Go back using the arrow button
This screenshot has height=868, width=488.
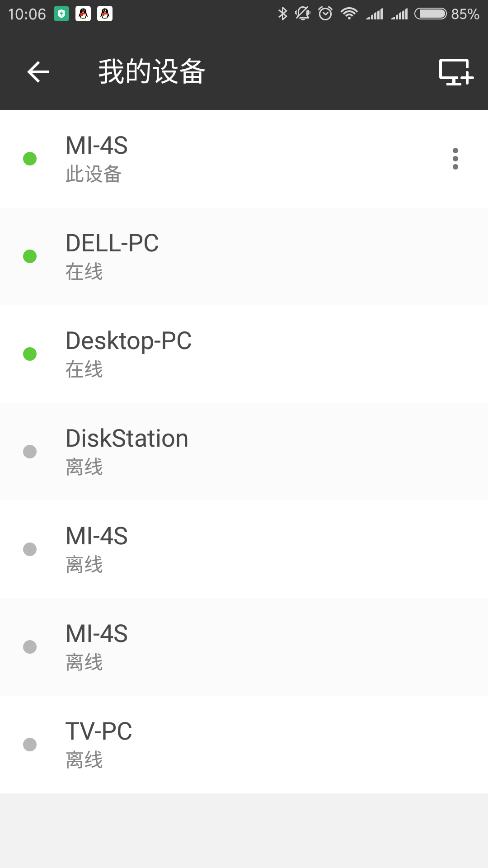click(38, 72)
